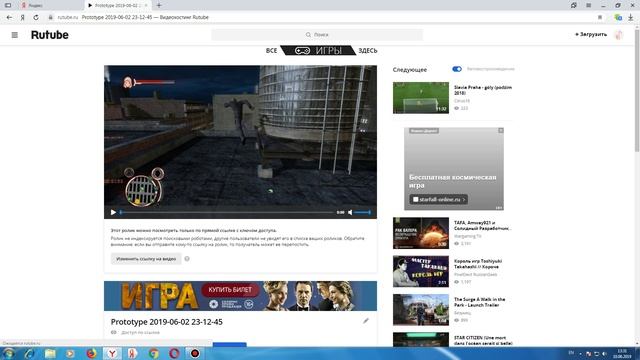The image size is (640, 360).
Task: Open the user profile avatar
Action: point(619,35)
